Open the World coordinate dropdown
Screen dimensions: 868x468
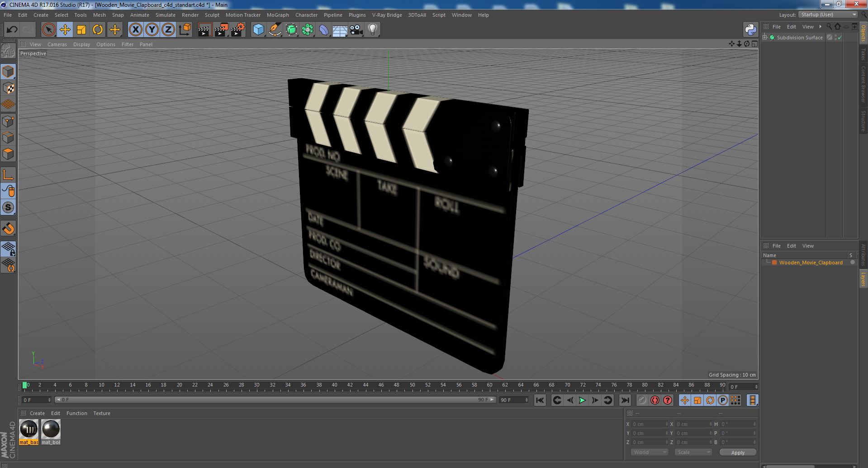tap(650, 452)
